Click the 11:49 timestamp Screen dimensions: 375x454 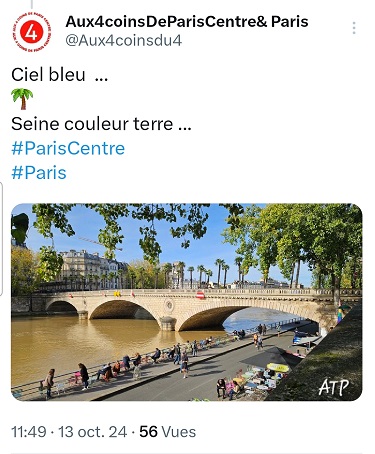point(29,432)
